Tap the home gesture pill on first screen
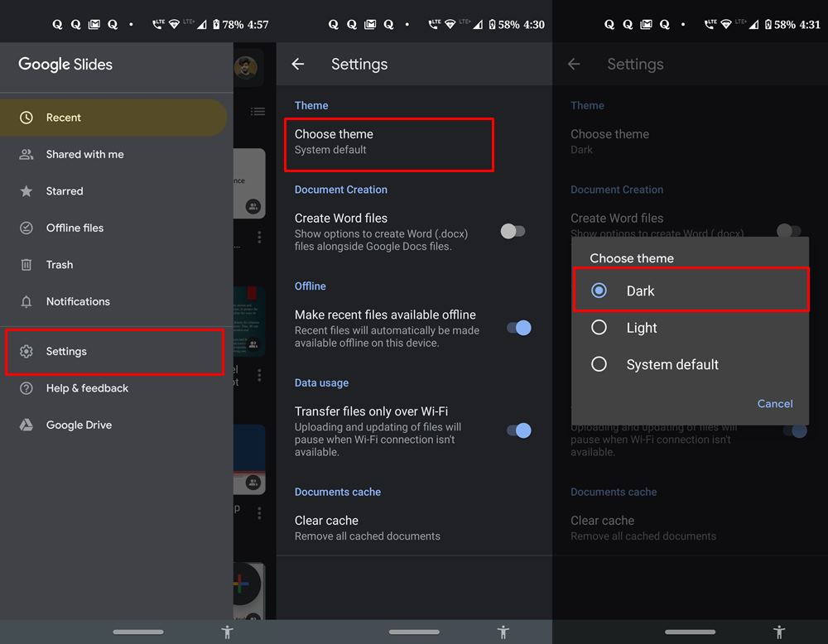828x644 pixels. point(137,632)
